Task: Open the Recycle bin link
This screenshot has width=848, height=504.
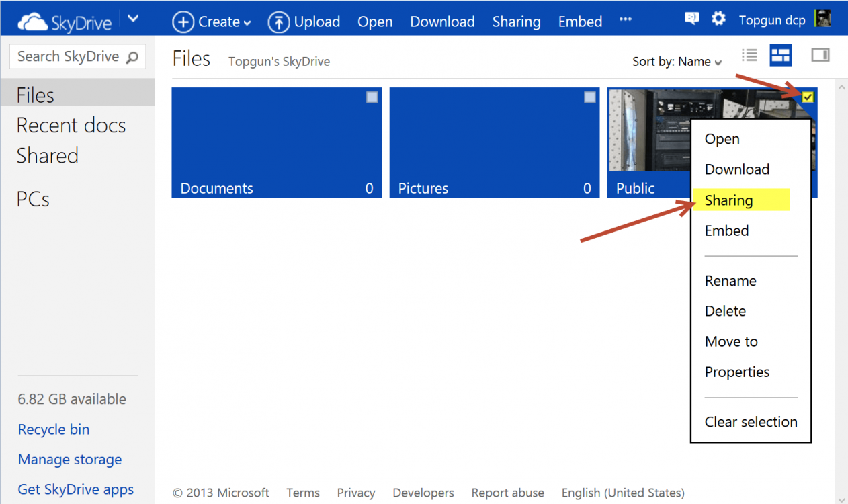Action: 54,429
